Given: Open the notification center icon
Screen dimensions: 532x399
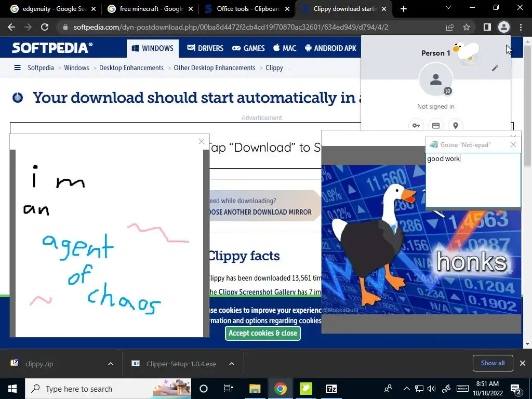Looking at the screenshot, I should [x=516, y=389].
